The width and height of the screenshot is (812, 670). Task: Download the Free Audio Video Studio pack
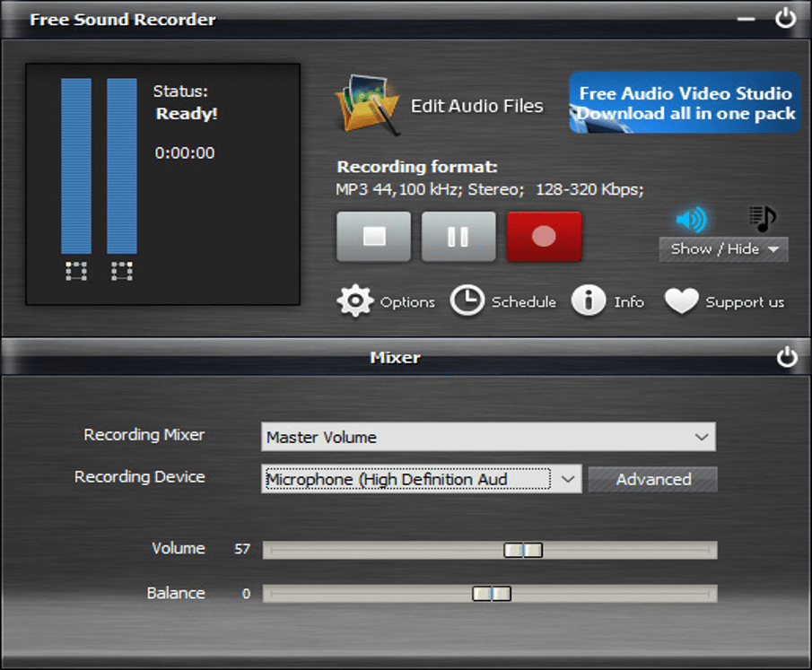click(x=684, y=102)
